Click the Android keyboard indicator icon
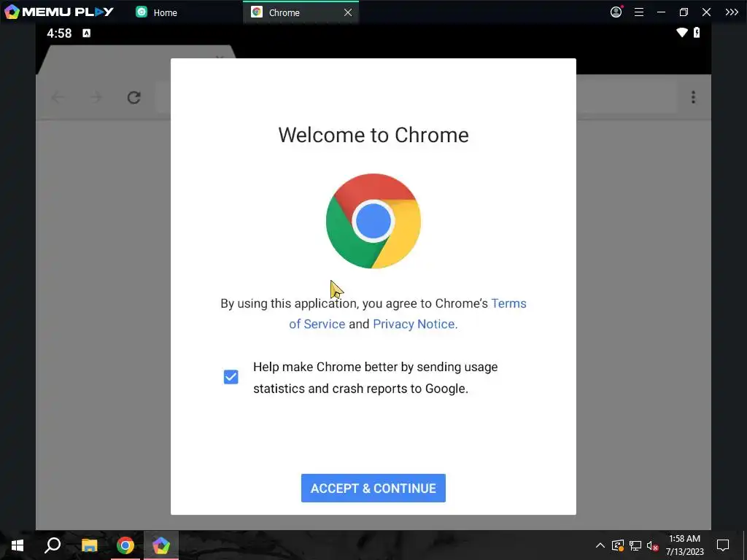The image size is (747, 560). [86, 33]
